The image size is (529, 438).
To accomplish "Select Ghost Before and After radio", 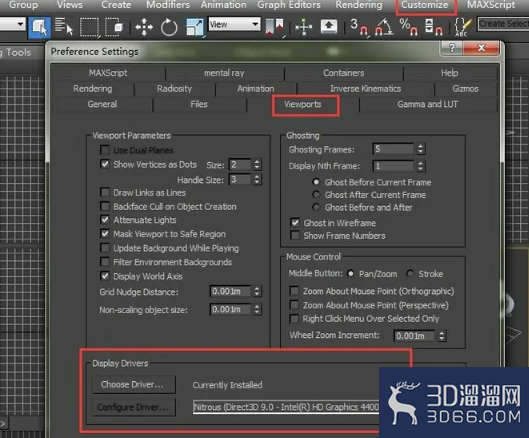I will click(x=316, y=207).
